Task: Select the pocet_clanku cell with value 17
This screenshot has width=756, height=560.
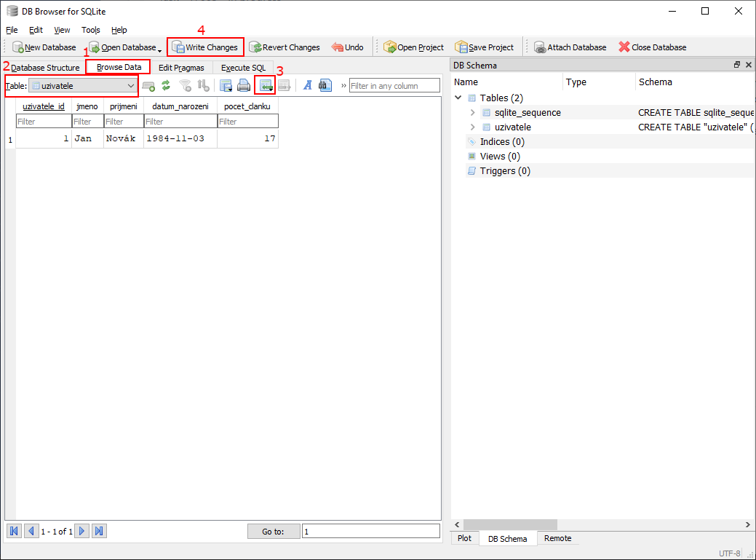Action: click(248, 138)
